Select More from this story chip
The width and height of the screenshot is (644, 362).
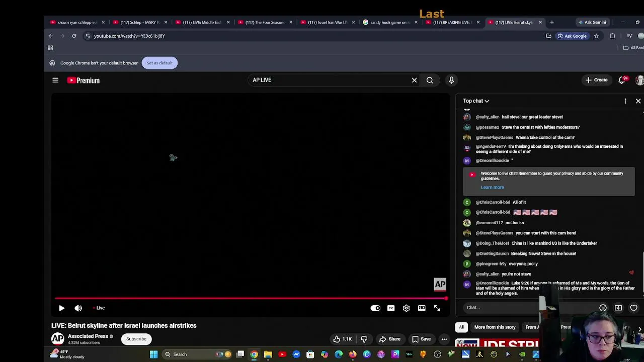tap(495, 327)
